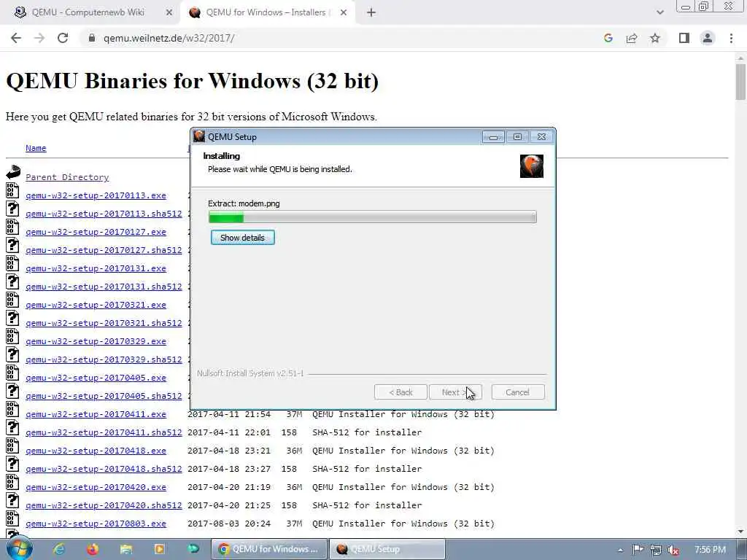Open qemu-w32-setup-20170411.sha512 link
The image size is (747, 560).
click(x=104, y=432)
